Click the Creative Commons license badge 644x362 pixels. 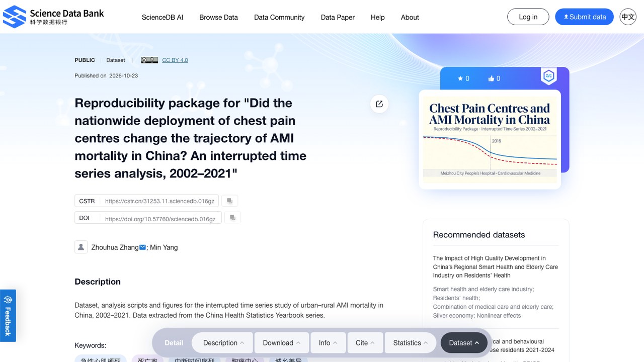click(149, 60)
